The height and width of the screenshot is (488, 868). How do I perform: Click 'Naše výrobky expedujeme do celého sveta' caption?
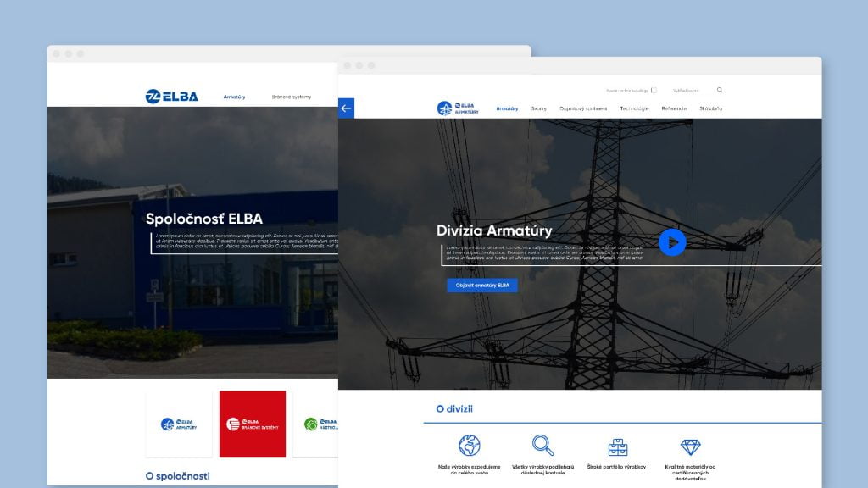pyautogui.click(x=469, y=469)
